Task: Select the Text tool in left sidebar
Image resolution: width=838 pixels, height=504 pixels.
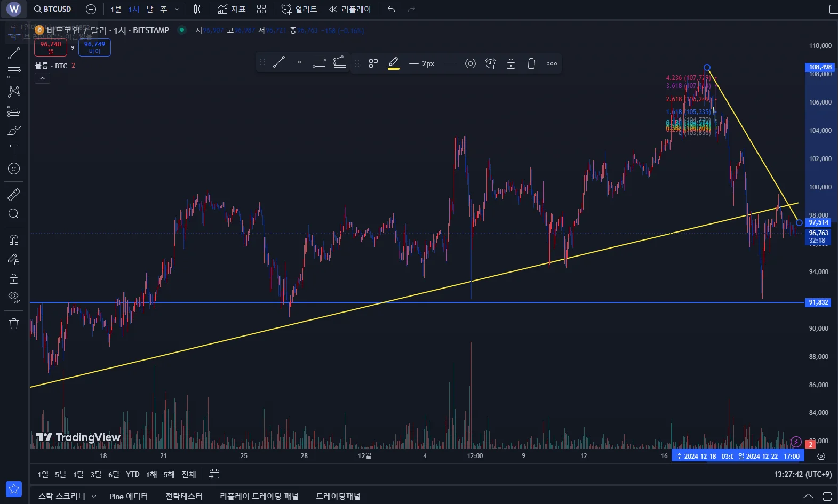Action: [14, 149]
